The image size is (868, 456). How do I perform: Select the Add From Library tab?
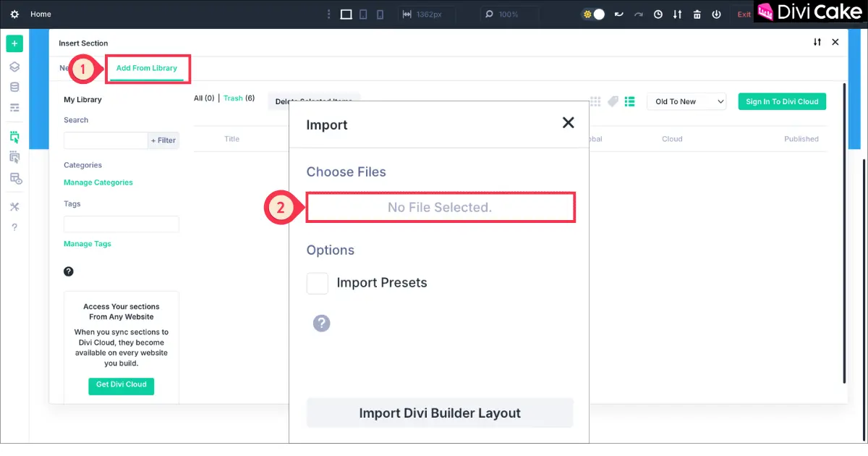pyautogui.click(x=147, y=68)
